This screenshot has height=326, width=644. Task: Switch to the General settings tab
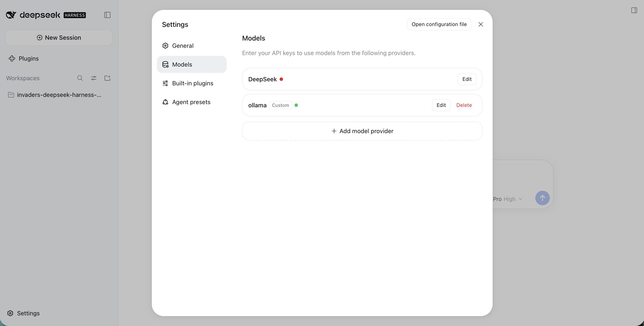point(192,46)
